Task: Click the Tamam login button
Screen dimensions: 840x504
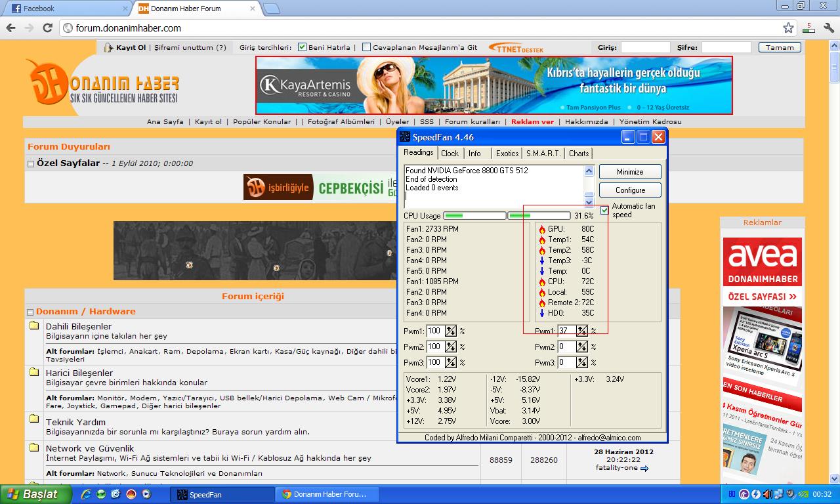Action: point(780,47)
